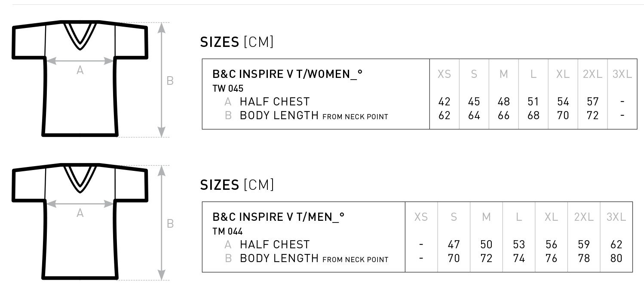Select men's half chest value for size S
This screenshot has height=303, width=644.
(x=454, y=245)
